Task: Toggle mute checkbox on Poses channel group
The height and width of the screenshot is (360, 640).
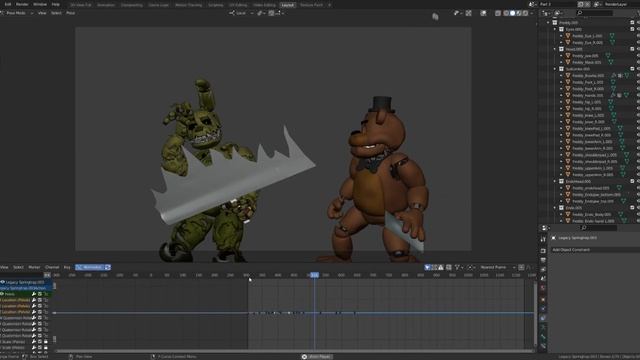Action: [40, 294]
